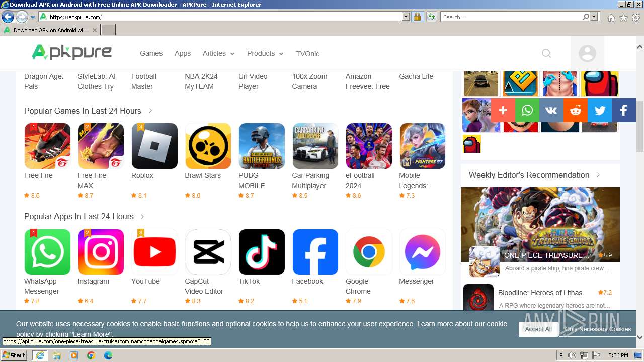Open the Roblox game icon

[154, 146]
